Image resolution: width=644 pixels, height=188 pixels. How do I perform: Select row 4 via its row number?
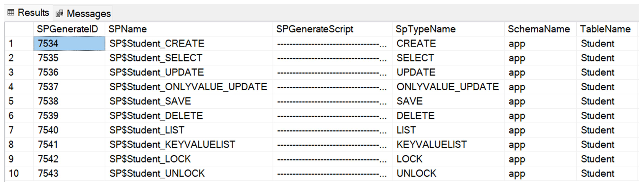[11, 87]
